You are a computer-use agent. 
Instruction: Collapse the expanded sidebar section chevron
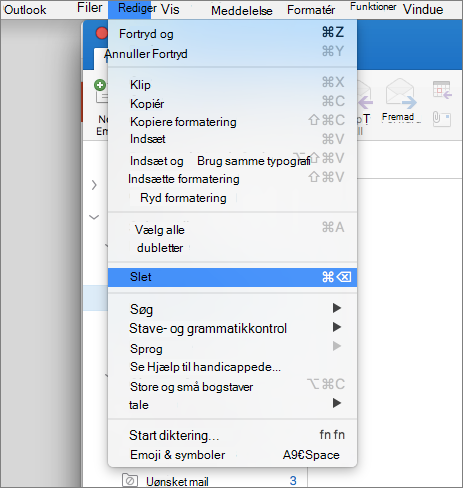(x=94, y=217)
